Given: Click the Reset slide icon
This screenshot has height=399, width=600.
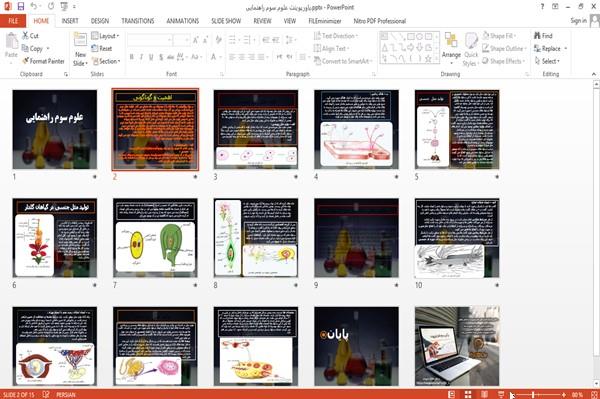Looking at the screenshot, I should [x=95, y=48].
